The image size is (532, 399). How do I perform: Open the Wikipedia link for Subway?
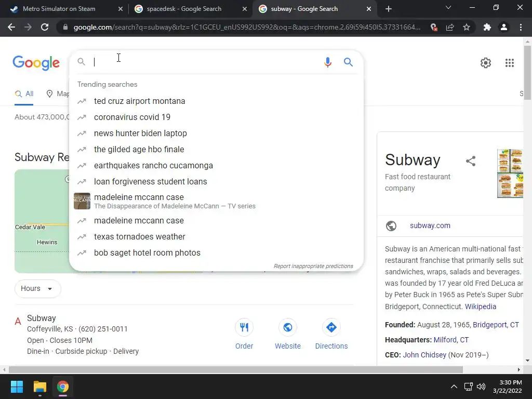coord(481,307)
